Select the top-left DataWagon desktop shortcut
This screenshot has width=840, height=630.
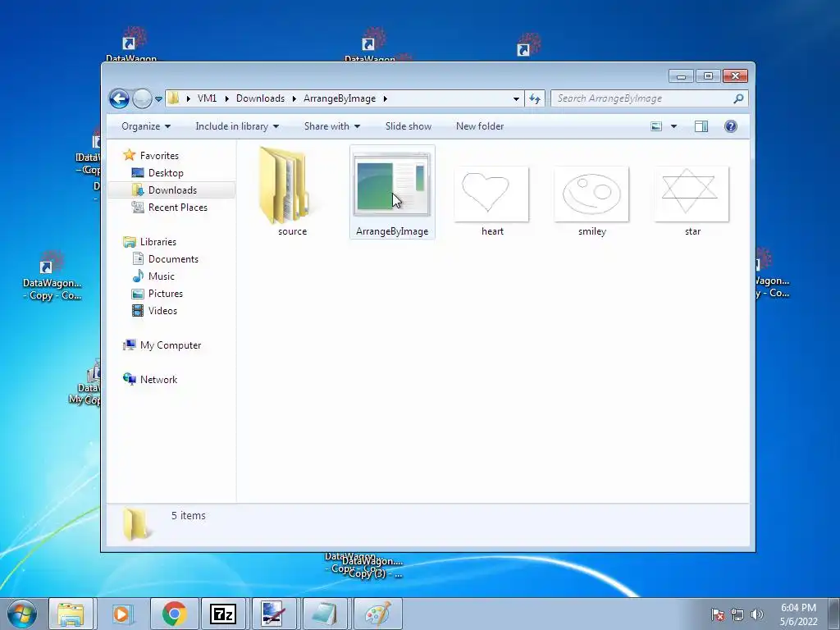(x=132, y=45)
